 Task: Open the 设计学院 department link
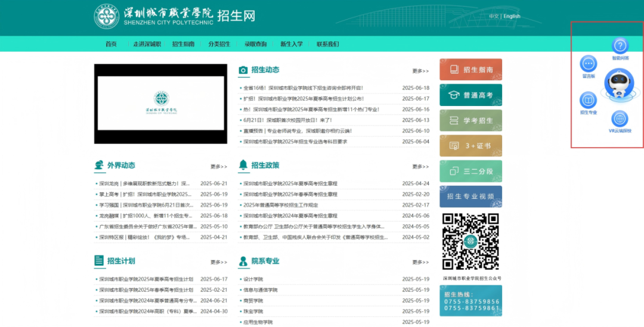pyautogui.click(x=253, y=279)
